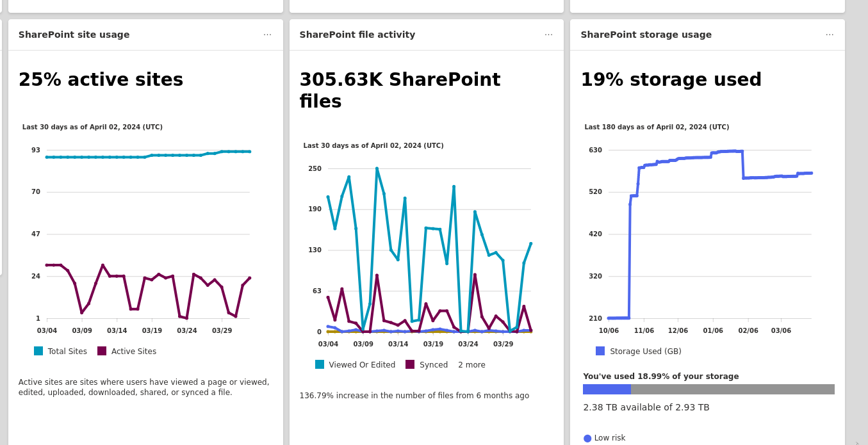This screenshot has width=868, height=445.
Task: Toggle the Storage Used (GB) legend swatch
Action: click(x=600, y=351)
